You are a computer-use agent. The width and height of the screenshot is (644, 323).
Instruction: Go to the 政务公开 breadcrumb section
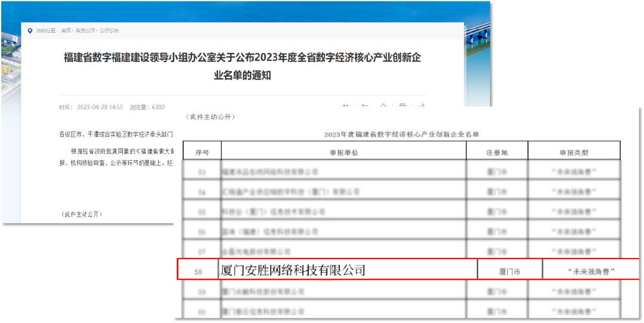click(x=86, y=30)
